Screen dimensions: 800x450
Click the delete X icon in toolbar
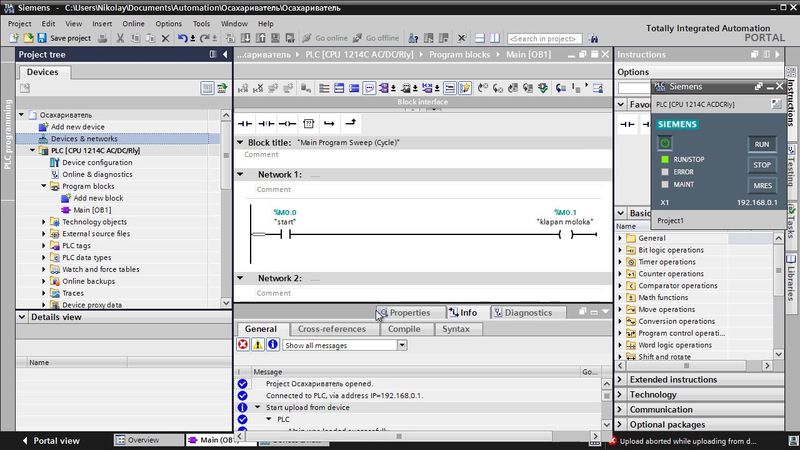tap(166, 38)
